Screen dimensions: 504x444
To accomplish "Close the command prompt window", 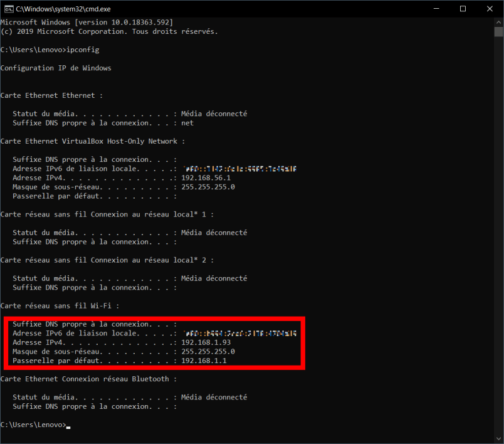I will pos(491,9).
